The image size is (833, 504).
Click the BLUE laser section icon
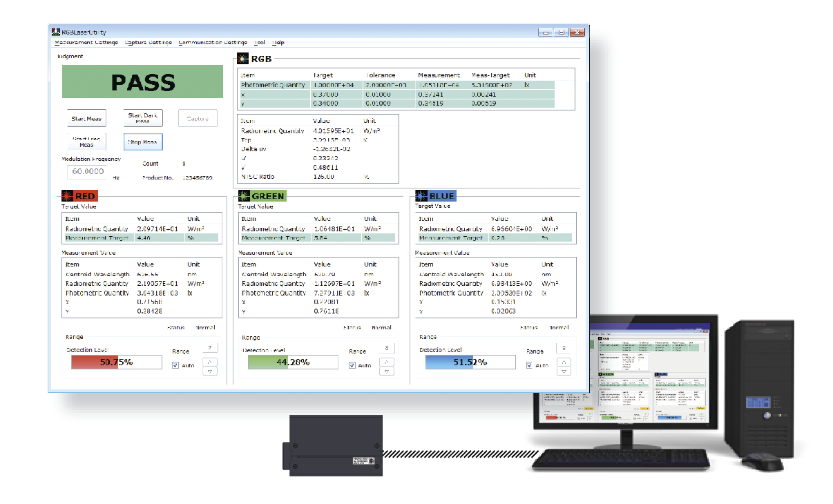pos(421,195)
